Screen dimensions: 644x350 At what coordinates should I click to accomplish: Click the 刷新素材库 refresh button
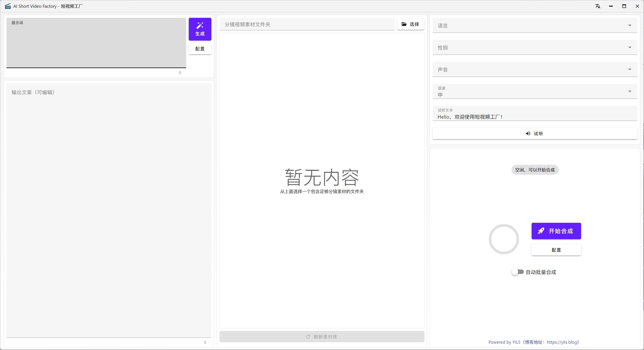pyautogui.click(x=321, y=337)
